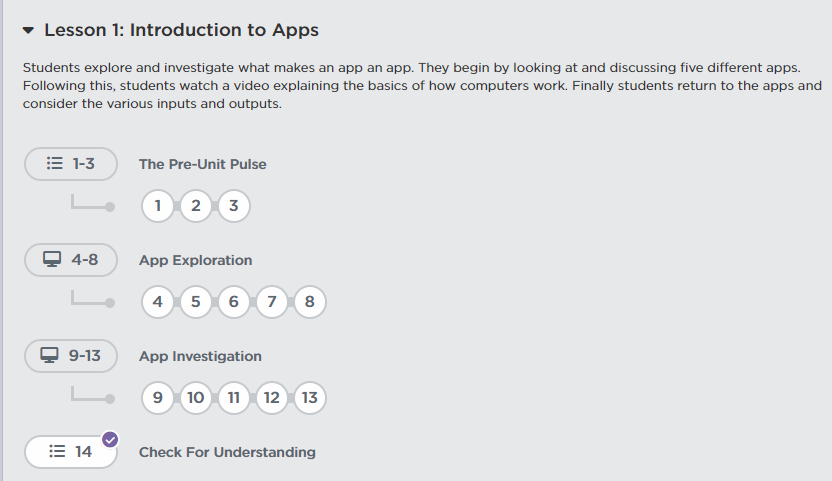This screenshot has height=481, width=832.
Task: Collapse the Lesson 1 section triangle
Action: tap(28, 30)
